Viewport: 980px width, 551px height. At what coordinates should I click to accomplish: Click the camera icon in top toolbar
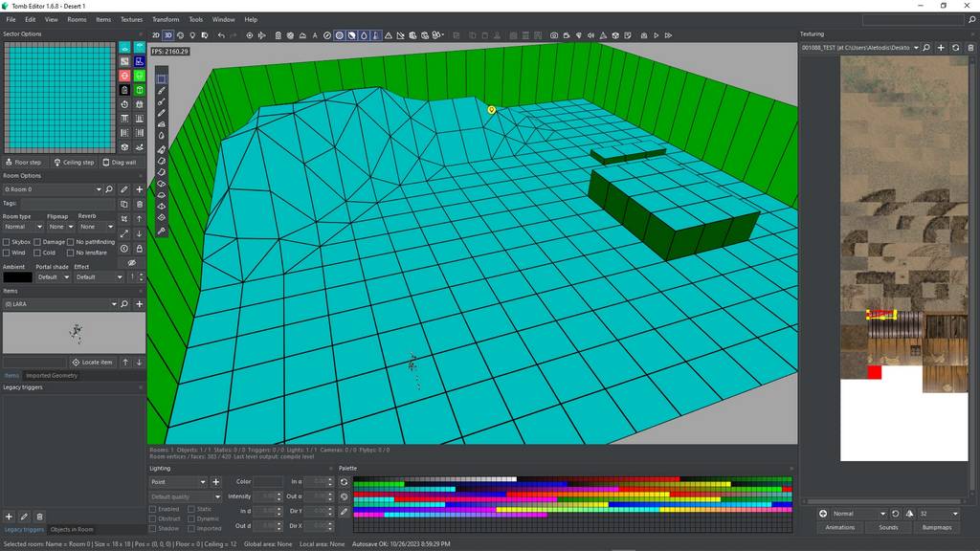(x=554, y=35)
